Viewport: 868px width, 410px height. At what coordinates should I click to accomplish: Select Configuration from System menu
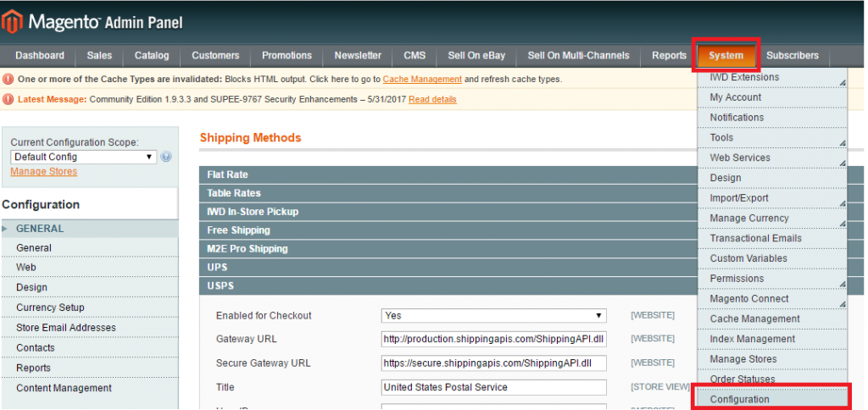click(x=740, y=399)
